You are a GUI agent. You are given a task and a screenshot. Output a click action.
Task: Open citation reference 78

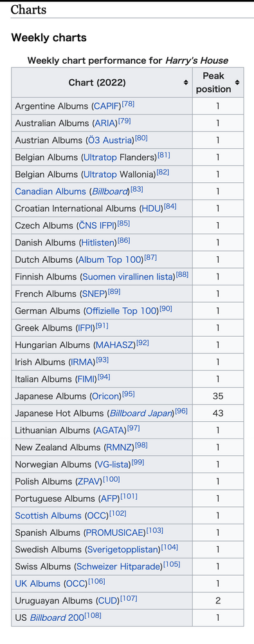click(x=129, y=104)
